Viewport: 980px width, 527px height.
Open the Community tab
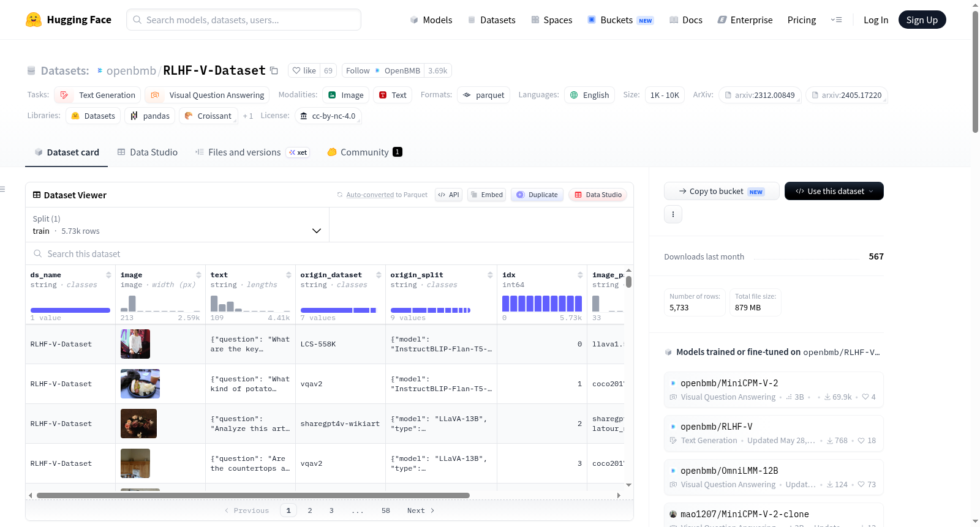click(364, 152)
